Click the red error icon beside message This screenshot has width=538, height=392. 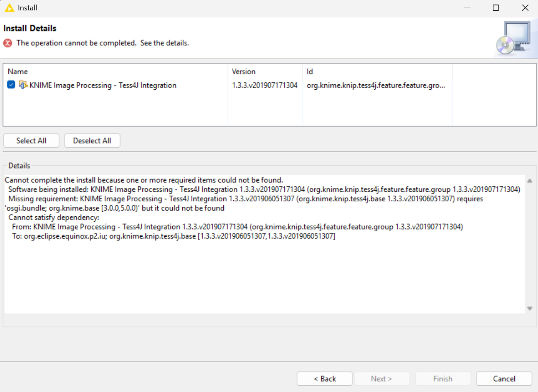[x=8, y=43]
